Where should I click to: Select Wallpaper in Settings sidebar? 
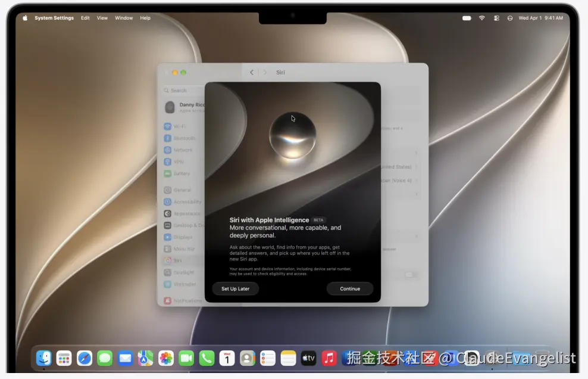[184, 284]
